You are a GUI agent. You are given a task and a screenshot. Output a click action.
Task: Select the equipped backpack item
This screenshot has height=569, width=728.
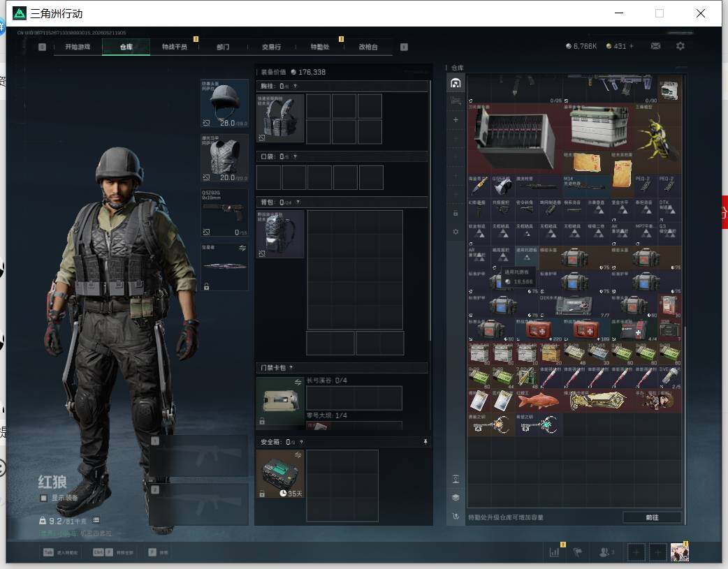pyautogui.click(x=280, y=234)
